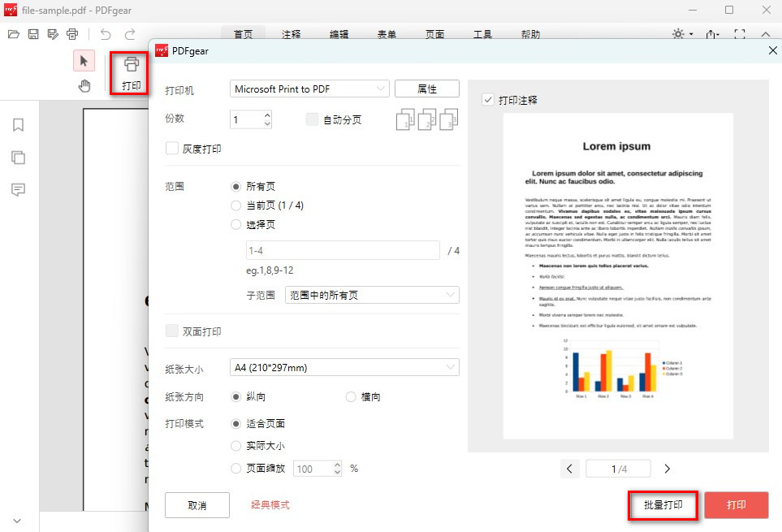Select the 横向 landscape orientation radio button
782x532 pixels.
(350, 396)
